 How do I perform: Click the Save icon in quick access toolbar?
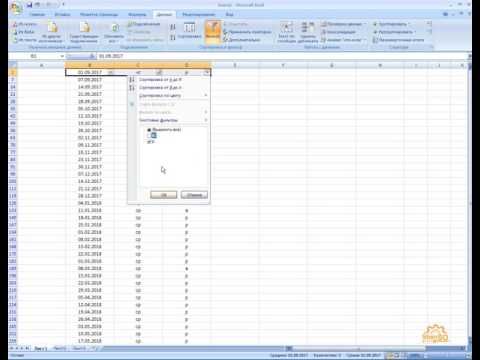[30, 5]
